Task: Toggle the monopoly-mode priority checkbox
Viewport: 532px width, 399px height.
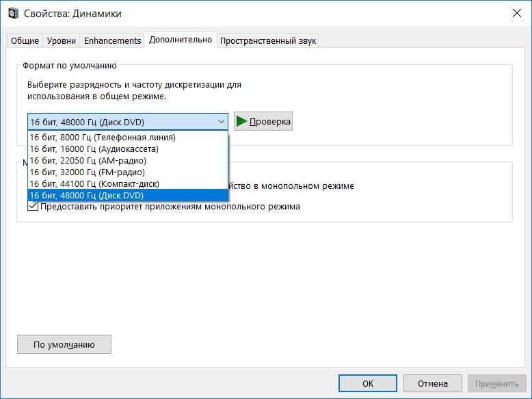Action: pos(33,206)
